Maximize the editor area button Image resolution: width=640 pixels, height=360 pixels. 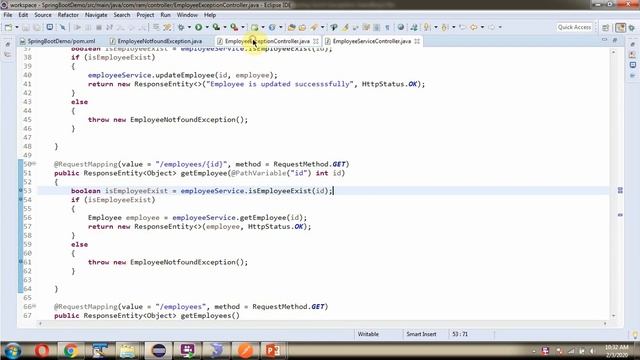615,40
